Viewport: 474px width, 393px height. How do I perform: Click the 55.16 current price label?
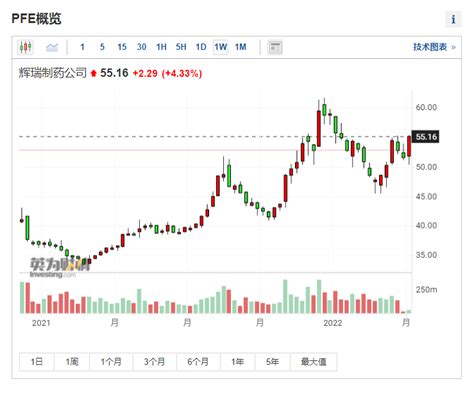[426, 137]
